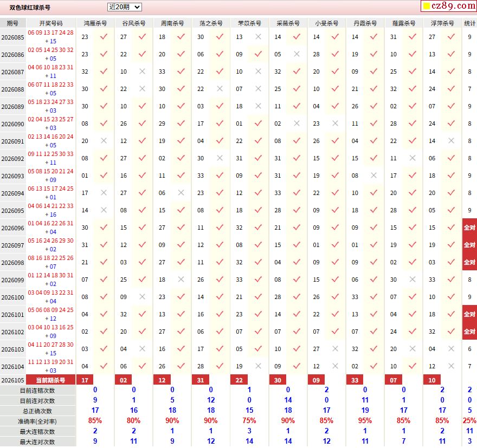This screenshot has width=477, height=448.
Task: Click the X mark in 2026085 芣苡杀号
Action: (258, 37)
